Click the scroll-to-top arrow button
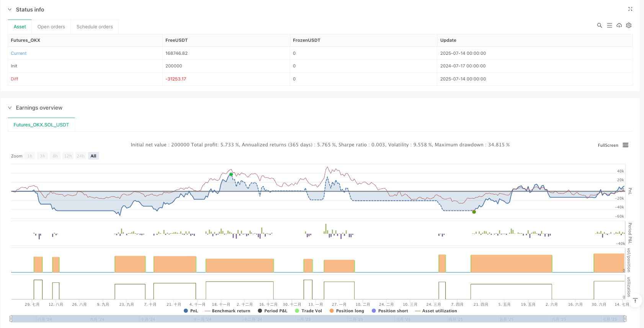The height and width of the screenshot is (328, 644). (x=635, y=300)
